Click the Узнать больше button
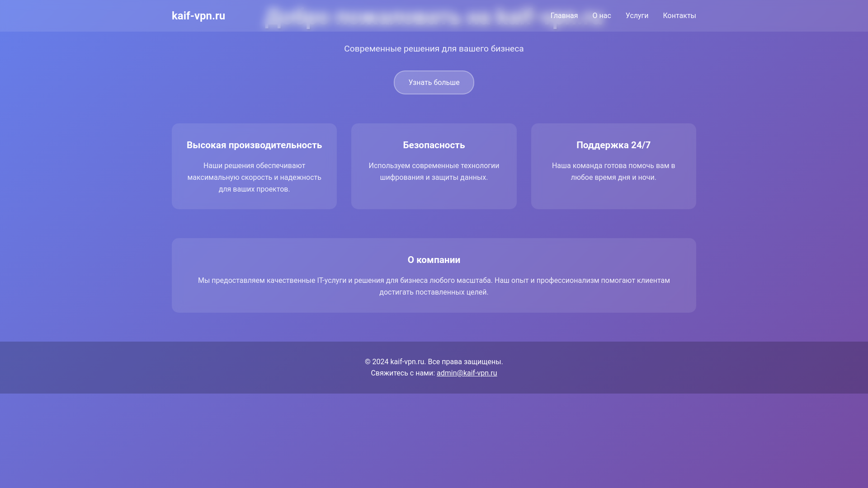 [x=434, y=82]
